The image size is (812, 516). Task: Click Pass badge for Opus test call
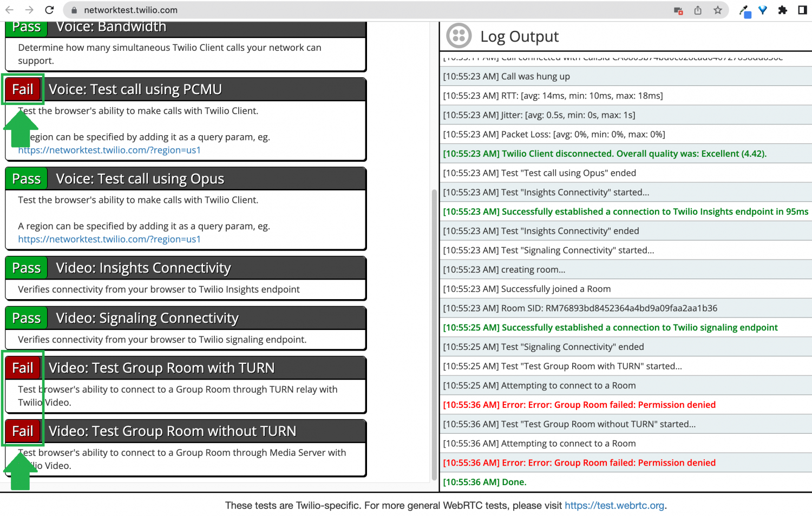27,178
